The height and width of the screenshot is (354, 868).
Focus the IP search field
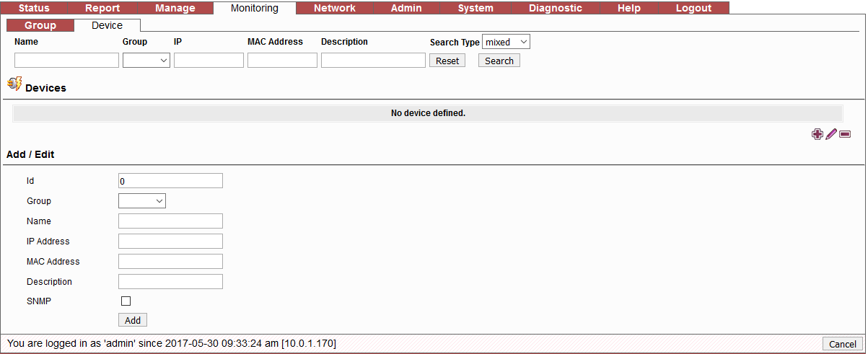click(209, 61)
